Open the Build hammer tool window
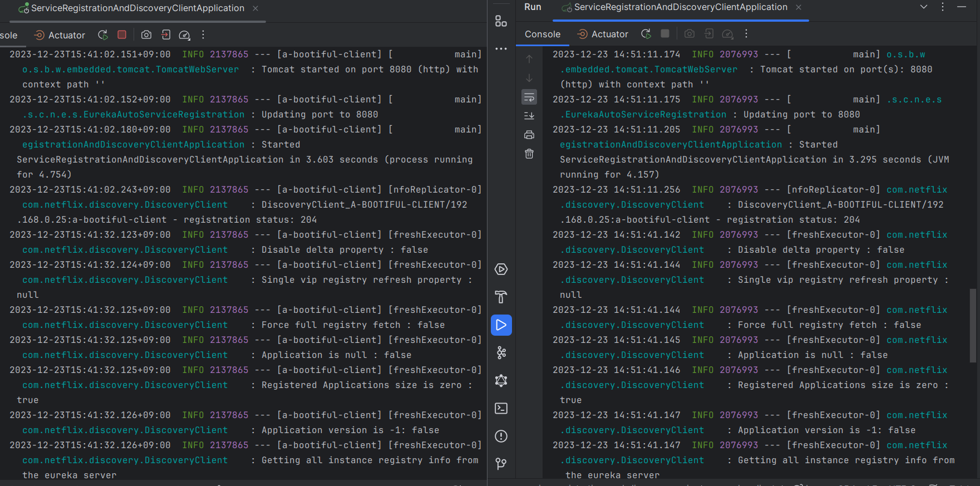The height and width of the screenshot is (486, 980). tap(501, 297)
